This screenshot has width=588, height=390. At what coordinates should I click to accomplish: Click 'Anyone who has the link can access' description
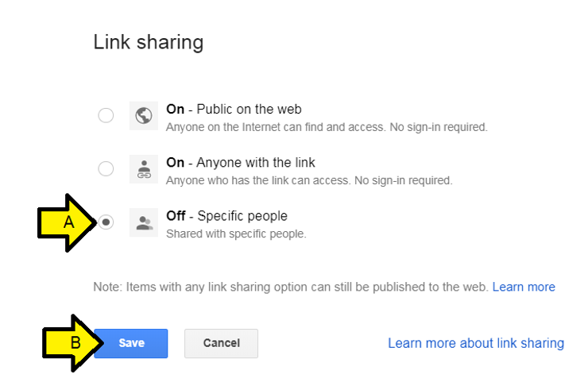[308, 180]
